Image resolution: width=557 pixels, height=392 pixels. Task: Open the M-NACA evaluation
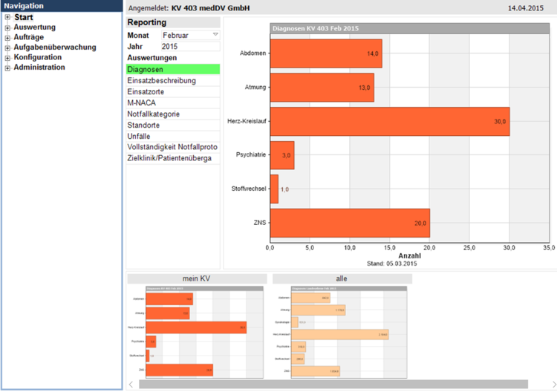[172, 102]
